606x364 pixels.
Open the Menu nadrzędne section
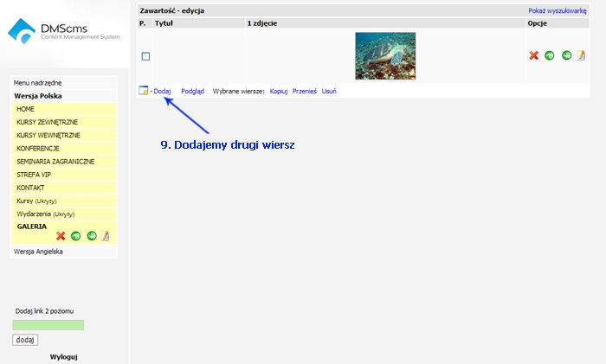[x=64, y=83]
